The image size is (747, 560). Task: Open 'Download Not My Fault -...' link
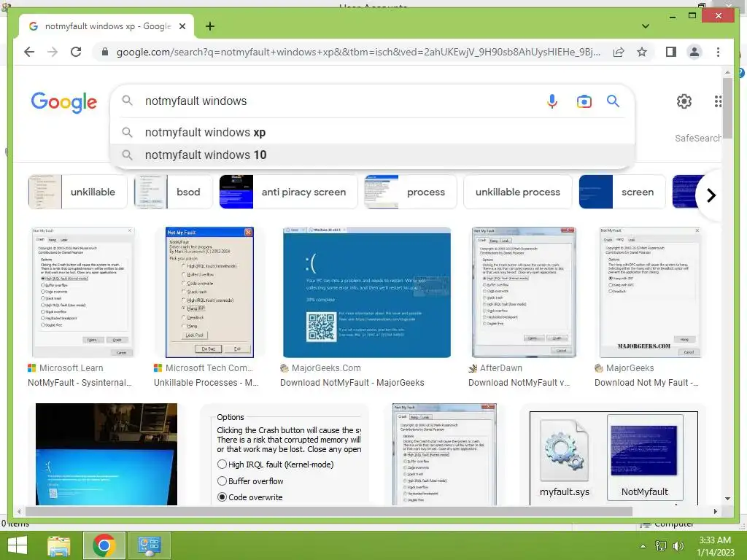coord(646,383)
